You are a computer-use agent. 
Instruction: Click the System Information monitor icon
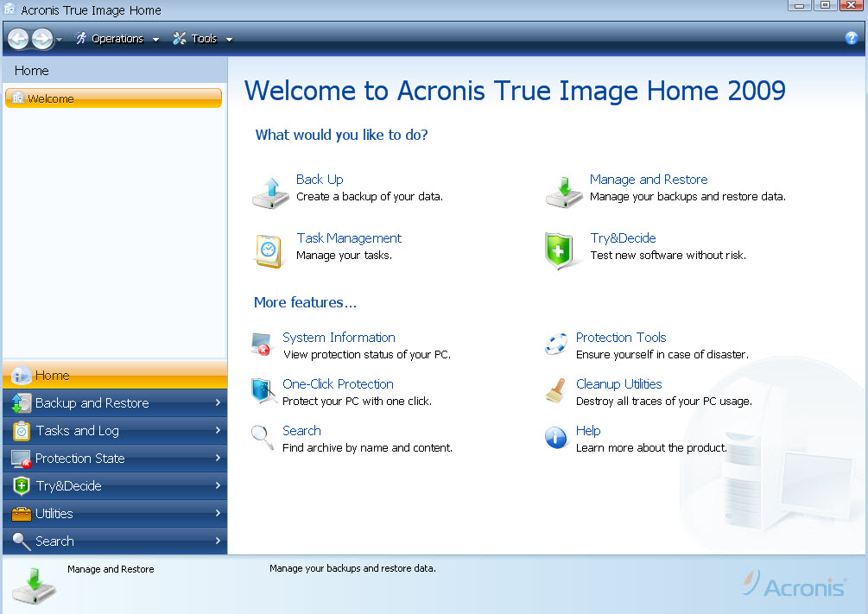261,345
